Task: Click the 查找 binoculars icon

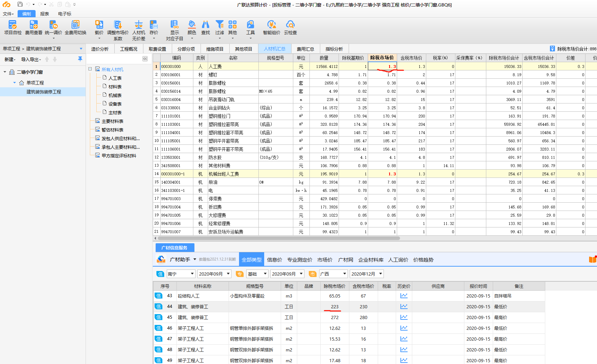Action: [x=206, y=24]
